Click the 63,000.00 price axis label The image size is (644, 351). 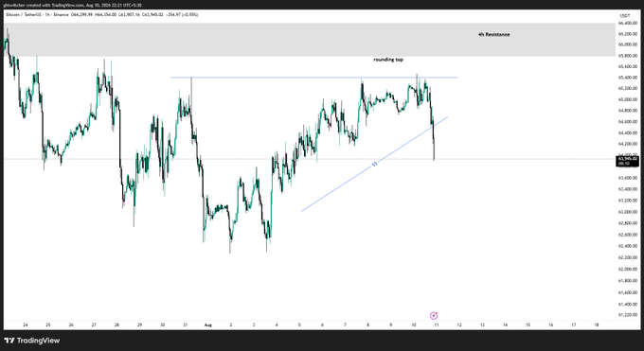tap(628, 212)
